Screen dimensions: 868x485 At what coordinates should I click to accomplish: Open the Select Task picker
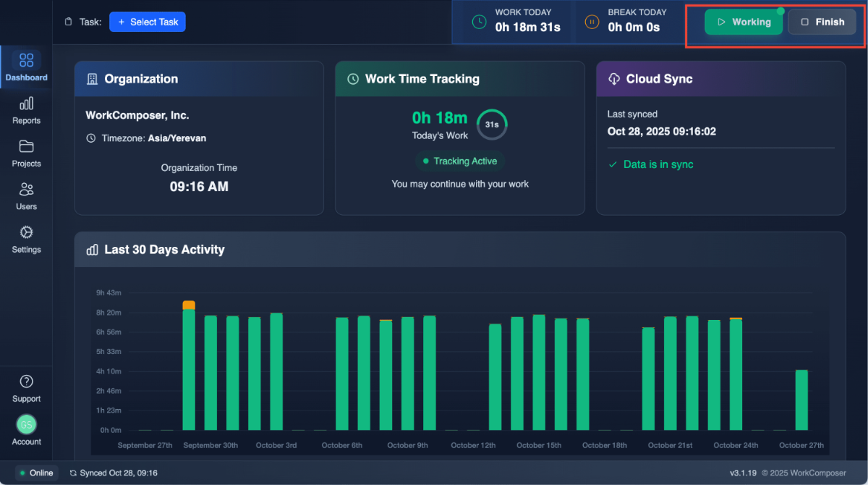coord(148,22)
